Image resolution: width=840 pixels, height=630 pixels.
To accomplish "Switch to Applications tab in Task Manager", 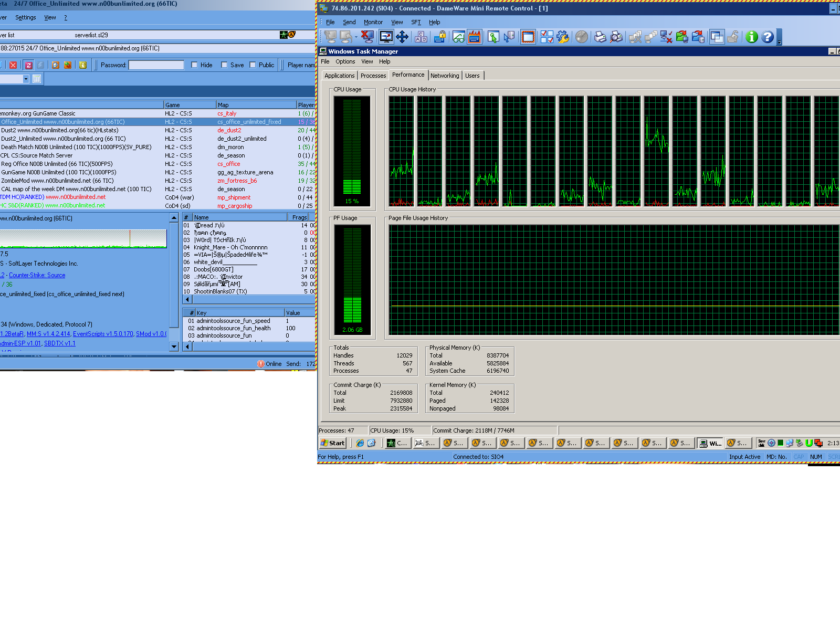I will click(x=340, y=76).
